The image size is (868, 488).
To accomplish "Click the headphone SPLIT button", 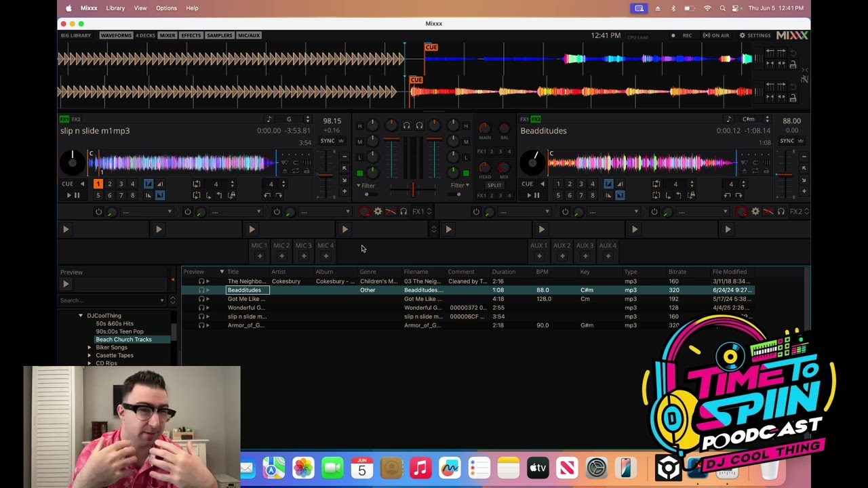I will point(494,185).
